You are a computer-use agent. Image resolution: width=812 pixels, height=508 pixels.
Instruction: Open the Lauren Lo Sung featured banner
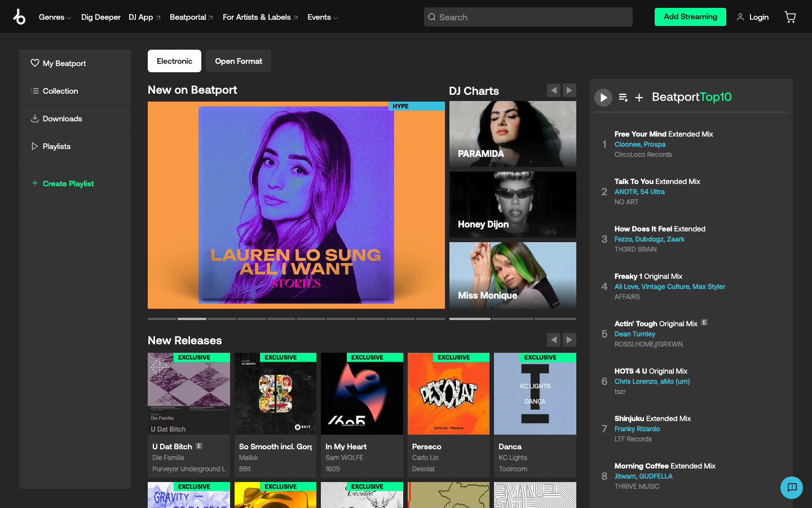296,205
